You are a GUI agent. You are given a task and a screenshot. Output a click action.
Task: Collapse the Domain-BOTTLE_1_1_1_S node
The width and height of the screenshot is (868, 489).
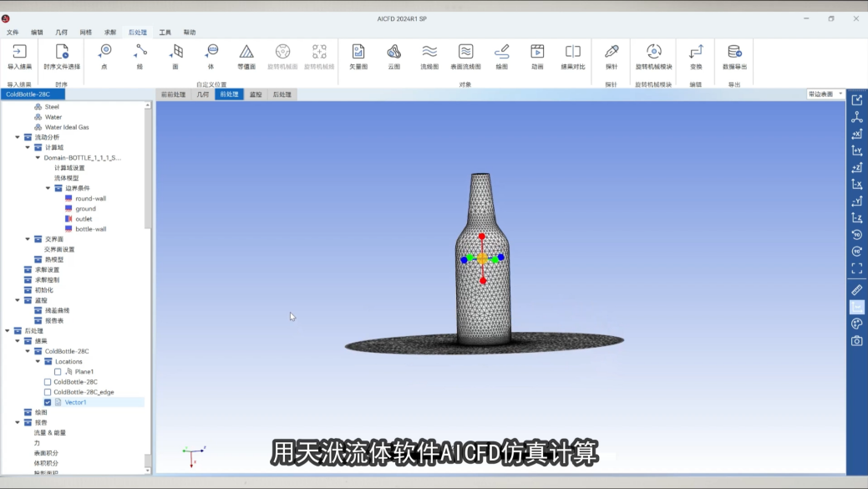(x=38, y=158)
